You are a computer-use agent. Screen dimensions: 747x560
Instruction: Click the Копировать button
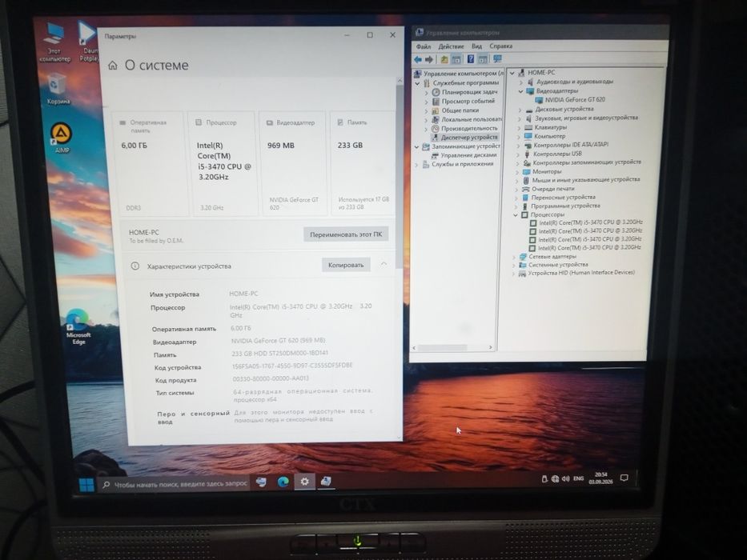[x=346, y=265]
